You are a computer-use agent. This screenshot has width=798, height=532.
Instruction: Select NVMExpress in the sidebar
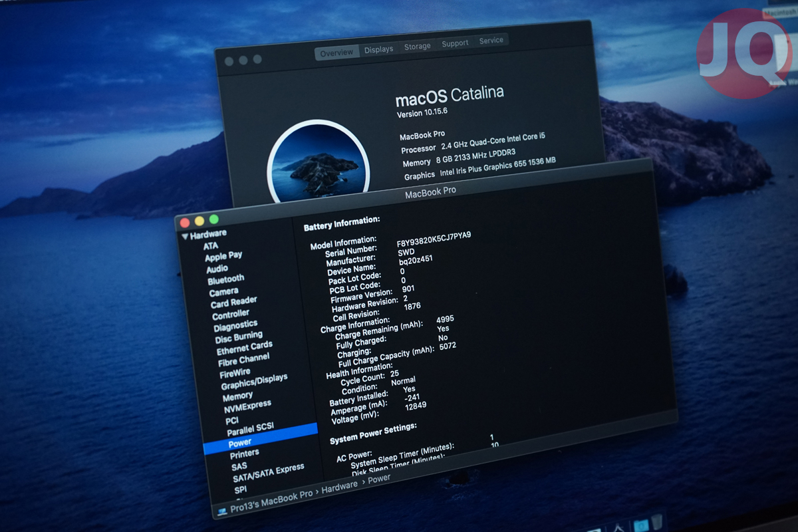click(x=247, y=406)
